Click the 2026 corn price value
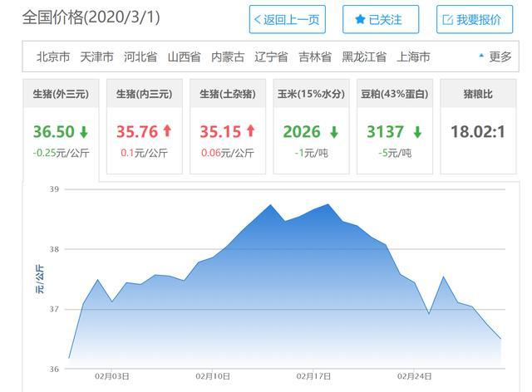Viewport: 532px width, 392px height. pos(302,131)
